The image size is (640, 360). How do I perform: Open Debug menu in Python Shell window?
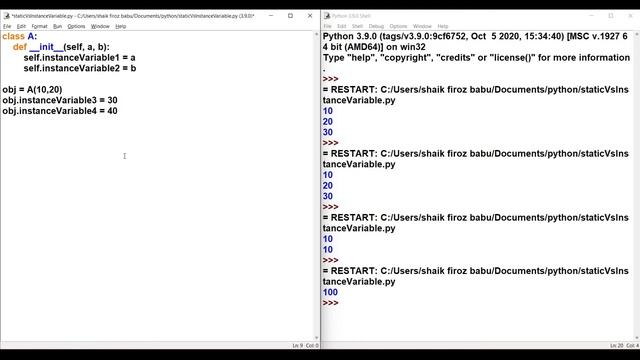pyautogui.click(x=376, y=26)
